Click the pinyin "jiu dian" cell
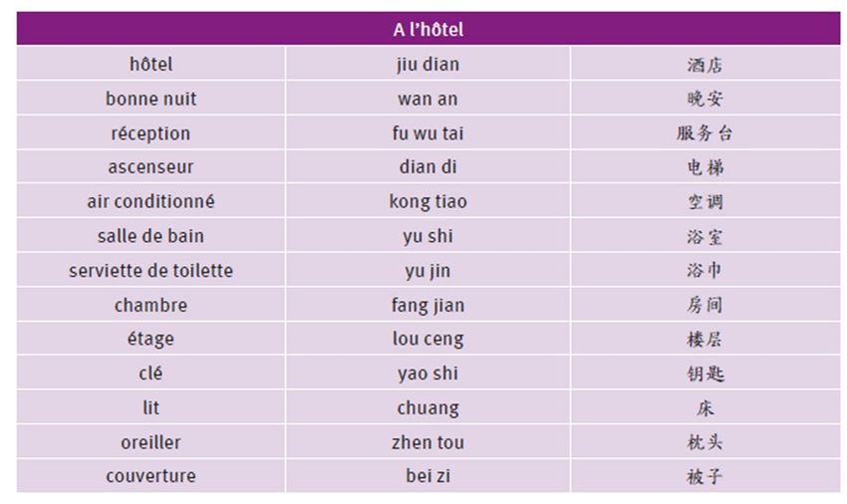This screenshot has width=847, height=504. tap(427, 65)
